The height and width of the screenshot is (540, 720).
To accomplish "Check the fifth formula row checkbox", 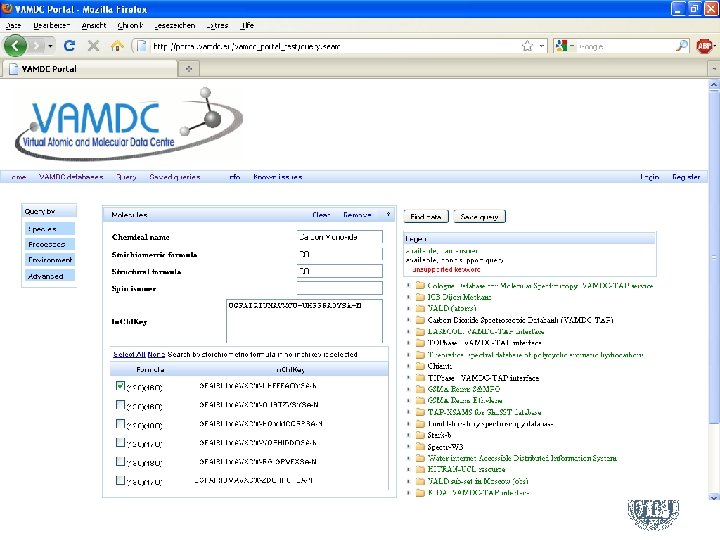I will (120, 461).
